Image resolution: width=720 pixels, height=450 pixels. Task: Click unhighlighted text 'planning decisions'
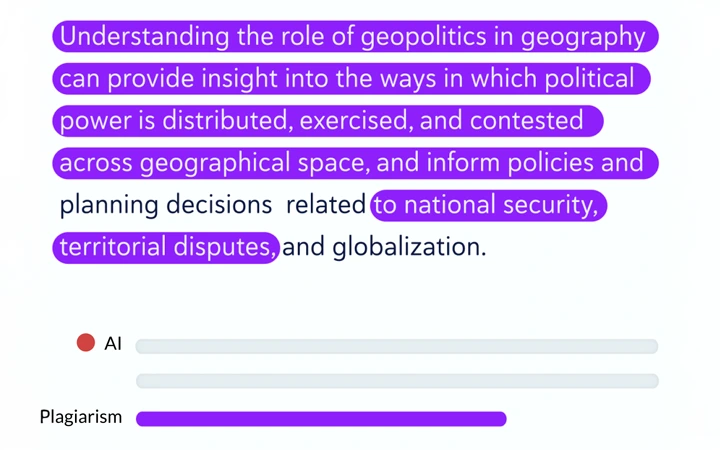click(166, 205)
